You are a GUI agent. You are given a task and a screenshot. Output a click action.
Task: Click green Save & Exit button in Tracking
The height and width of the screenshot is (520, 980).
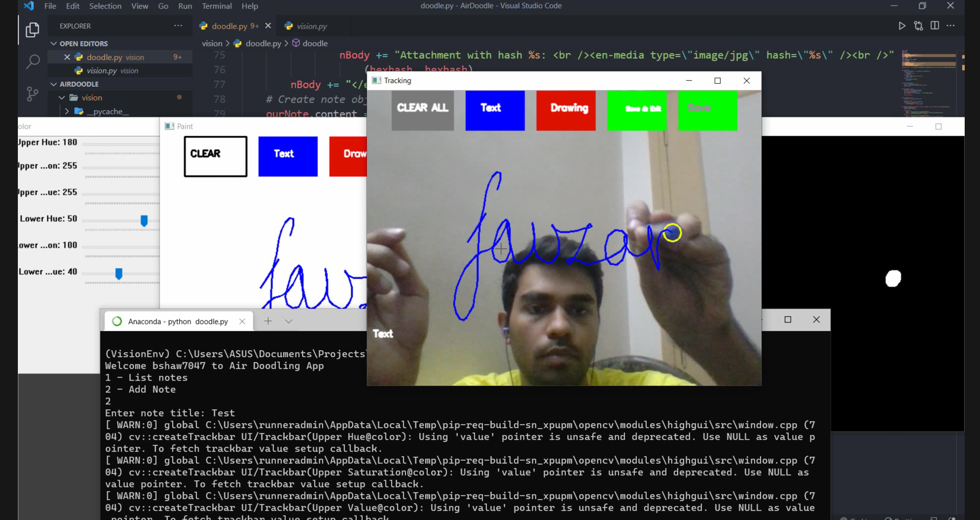click(636, 110)
